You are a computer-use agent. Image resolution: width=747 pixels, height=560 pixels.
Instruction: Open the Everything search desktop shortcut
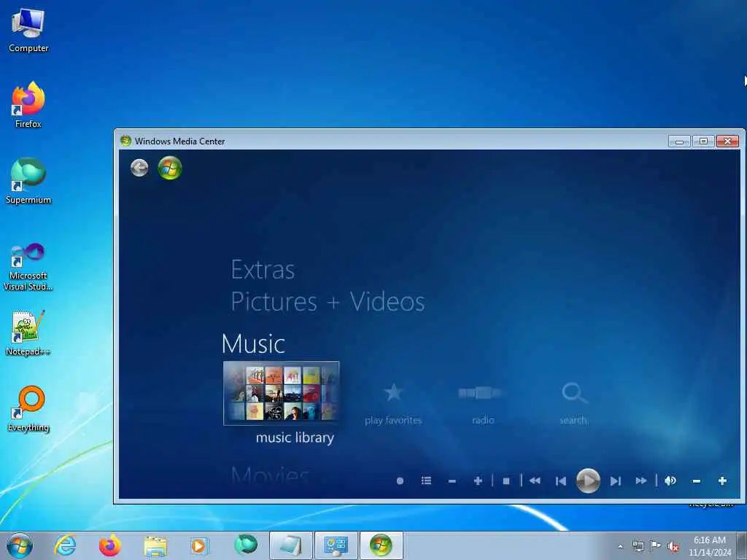(x=28, y=408)
